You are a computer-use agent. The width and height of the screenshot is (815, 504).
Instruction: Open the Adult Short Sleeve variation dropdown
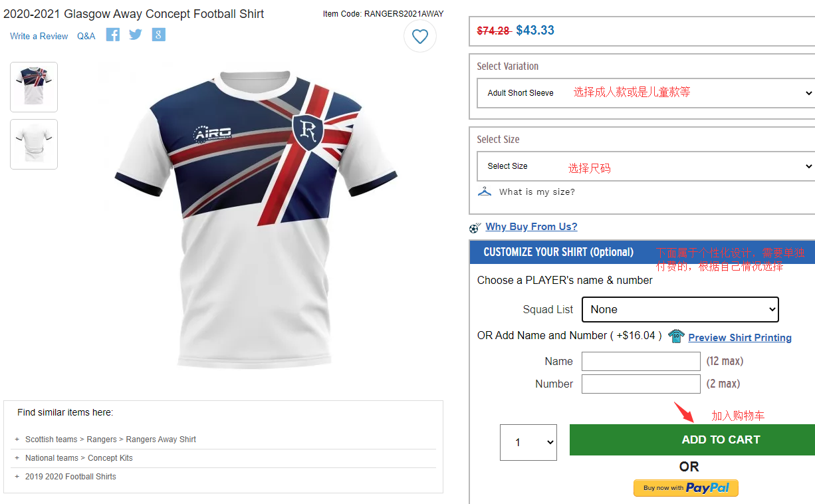(645, 93)
